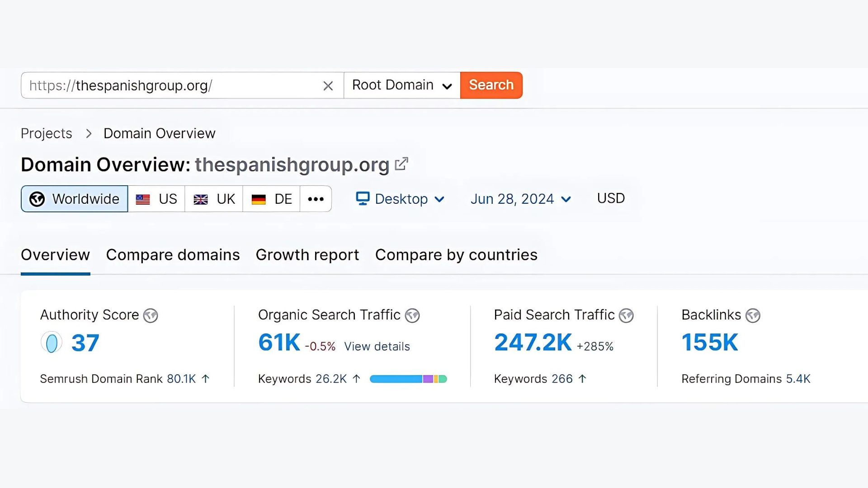Click globe info icon beside Authority Score
This screenshot has width=868, height=488.
click(x=151, y=315)
